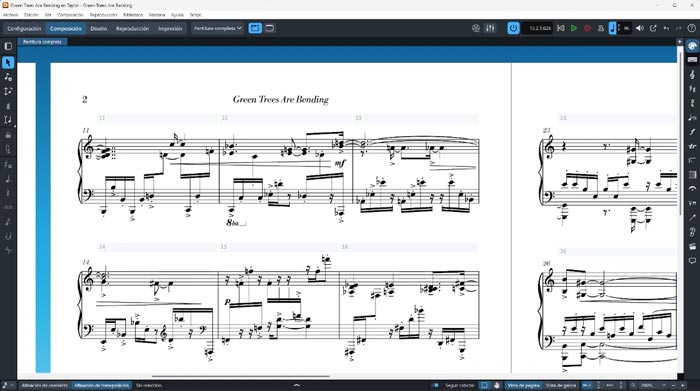Open the video window (film reel icon)
The height and width of the screenshot is (391, 700).
[476, 28]
